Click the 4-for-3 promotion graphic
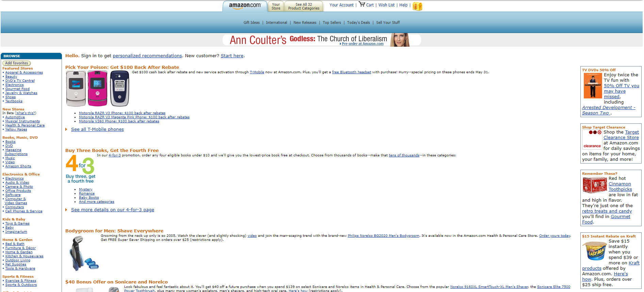 [x=80, y=169]
